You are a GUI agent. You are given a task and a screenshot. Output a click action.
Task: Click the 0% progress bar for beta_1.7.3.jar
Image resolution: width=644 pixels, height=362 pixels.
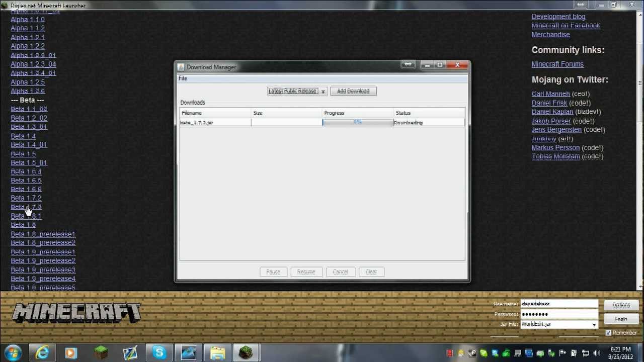tap(358, 122)
